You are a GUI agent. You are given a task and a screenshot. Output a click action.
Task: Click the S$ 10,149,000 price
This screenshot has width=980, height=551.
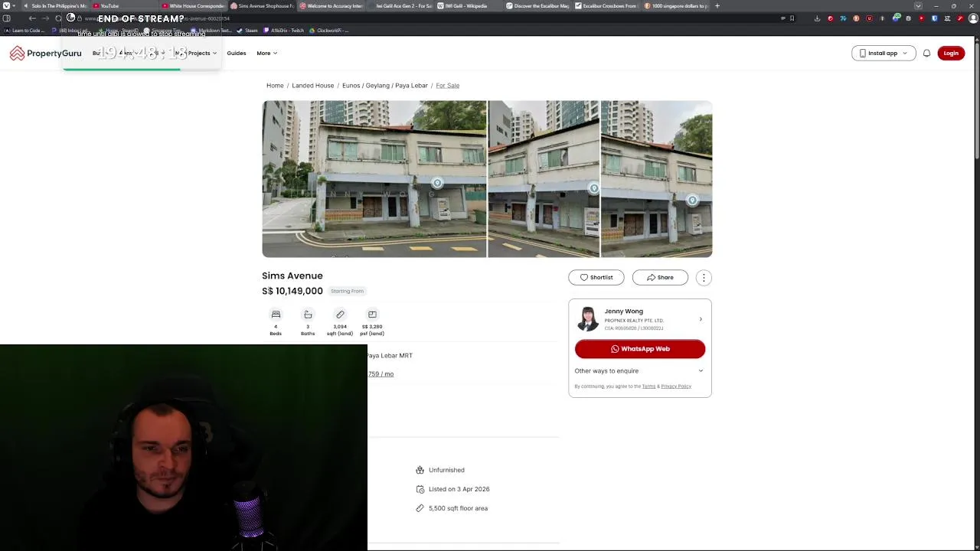click(292, 291)
